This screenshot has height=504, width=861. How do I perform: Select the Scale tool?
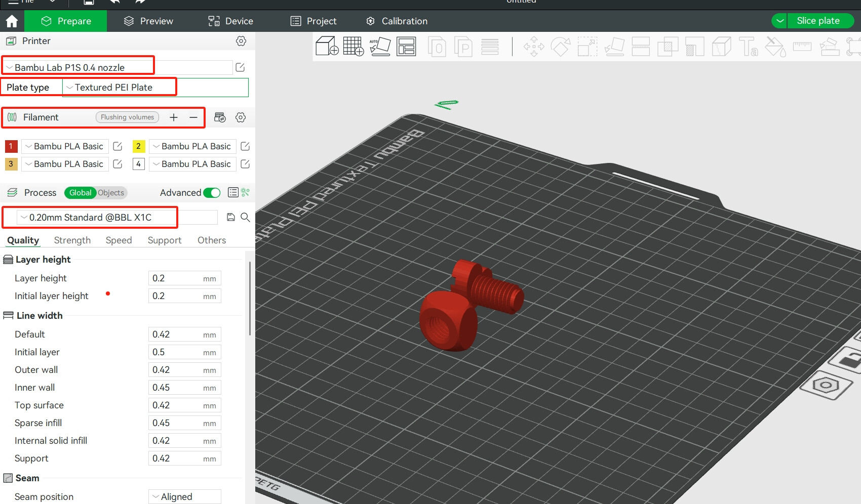coord(587,47)
